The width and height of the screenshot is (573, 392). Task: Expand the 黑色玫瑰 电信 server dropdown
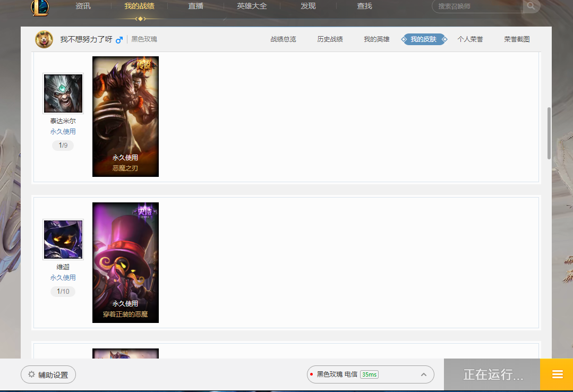(x=371, y=374)
